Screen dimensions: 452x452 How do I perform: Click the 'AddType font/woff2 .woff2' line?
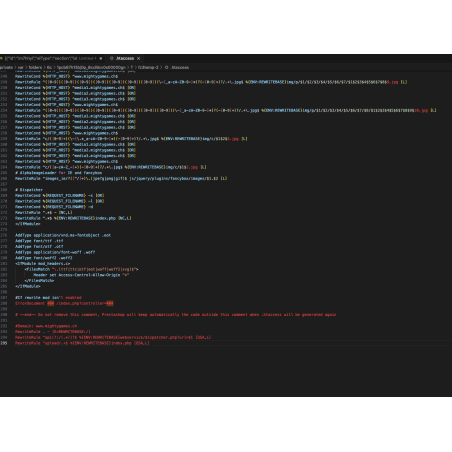[x=43, y=258]
